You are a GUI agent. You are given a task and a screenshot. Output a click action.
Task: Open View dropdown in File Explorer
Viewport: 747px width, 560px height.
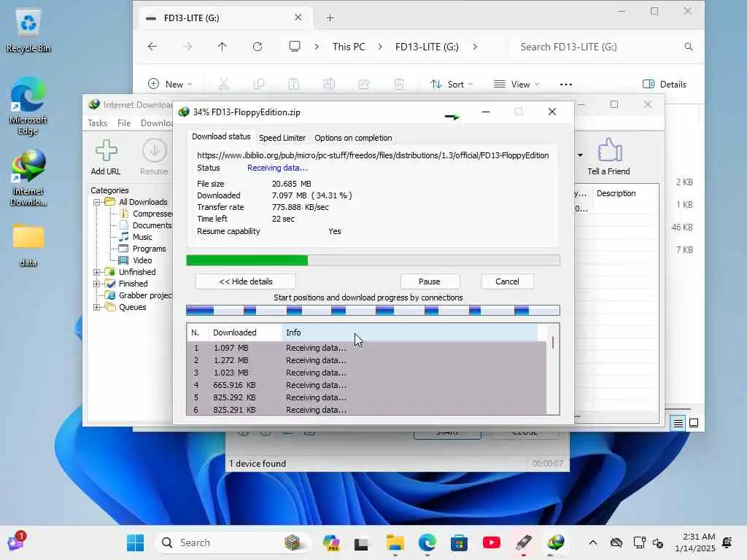click(516, 85)
